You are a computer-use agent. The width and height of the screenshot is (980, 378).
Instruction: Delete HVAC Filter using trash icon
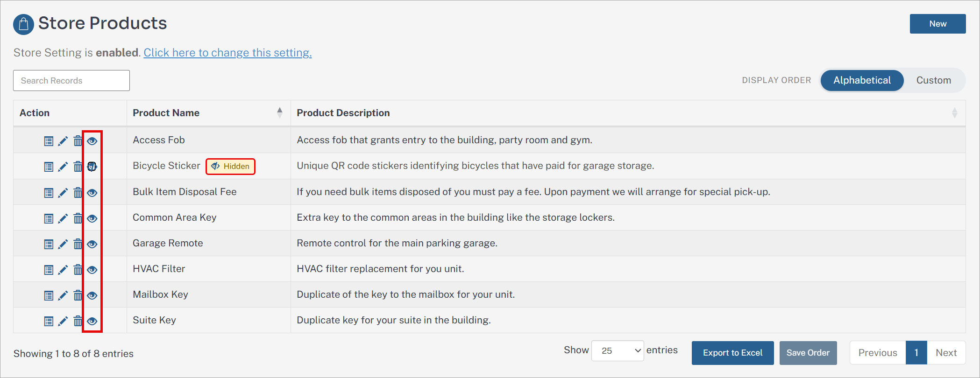pos(78,269)
